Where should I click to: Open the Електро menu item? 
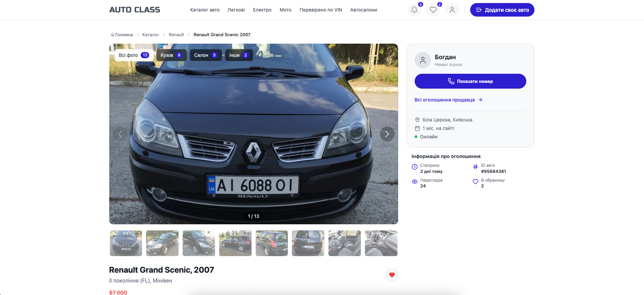point(262,10)
